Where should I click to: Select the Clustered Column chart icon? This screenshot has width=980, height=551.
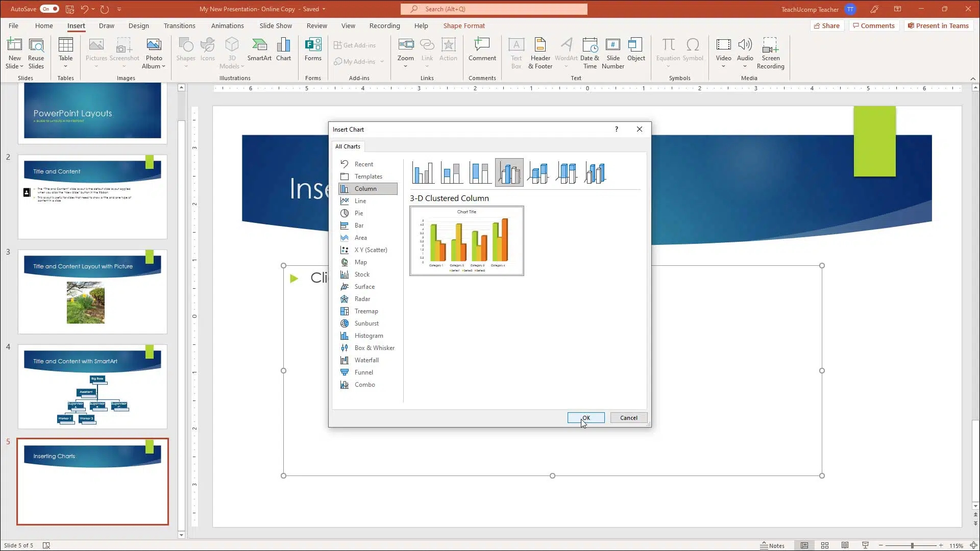[423, 173]
